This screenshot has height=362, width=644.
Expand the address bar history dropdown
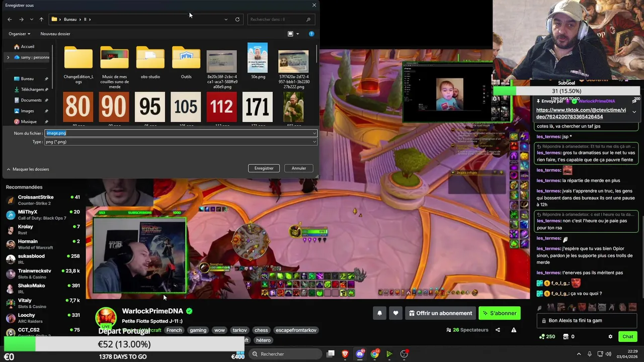[x=226, y=19]
